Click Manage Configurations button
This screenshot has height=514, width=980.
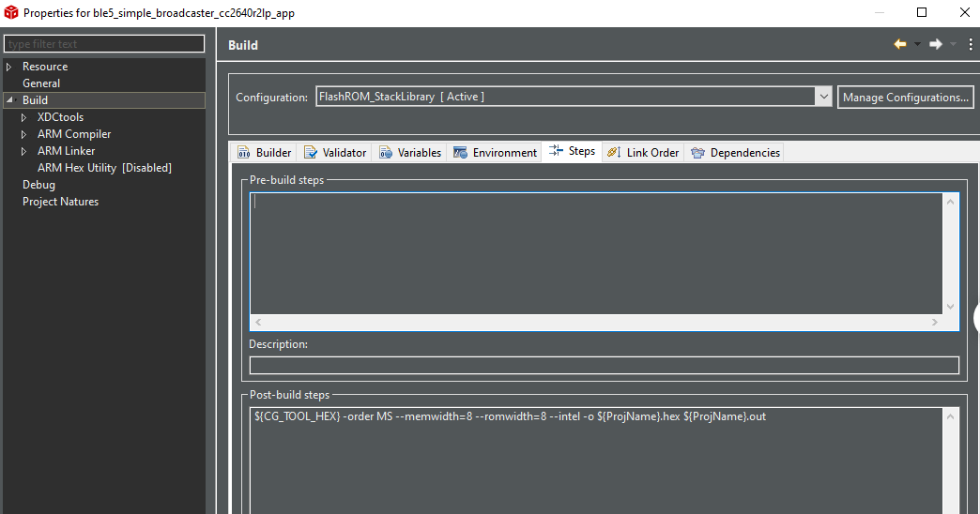point(906,98)
